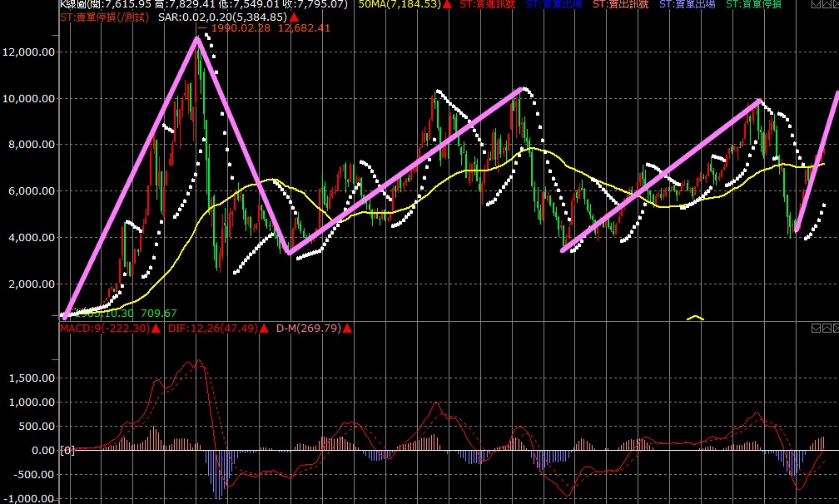
Task: Click the 12,000.00 price axis label
Action: [x=28, y=52]
